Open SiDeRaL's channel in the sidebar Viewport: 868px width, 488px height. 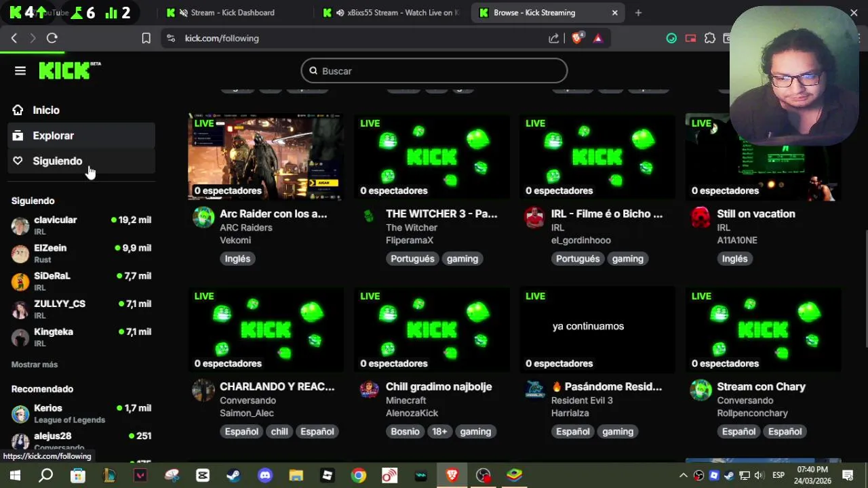click(x=81, y=281)
